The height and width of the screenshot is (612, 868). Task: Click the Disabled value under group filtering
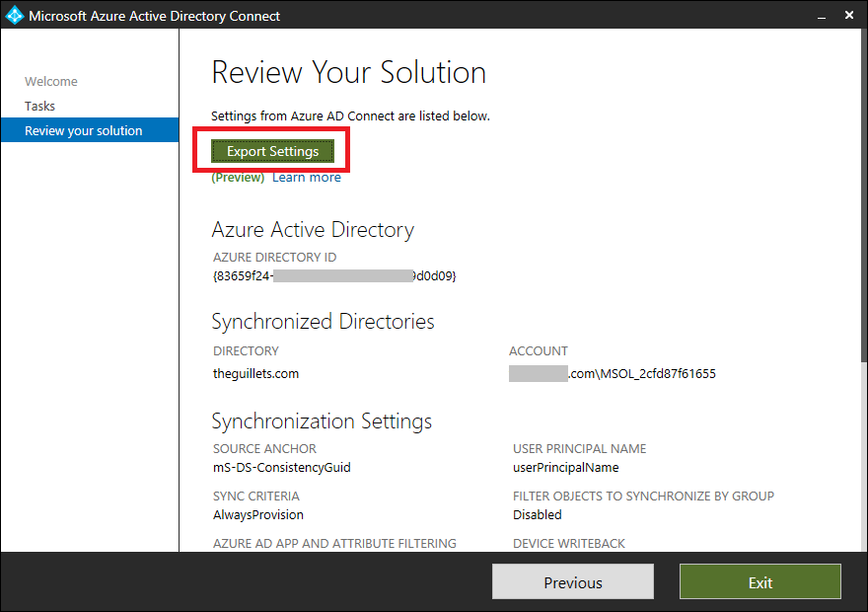coord(537,514)
